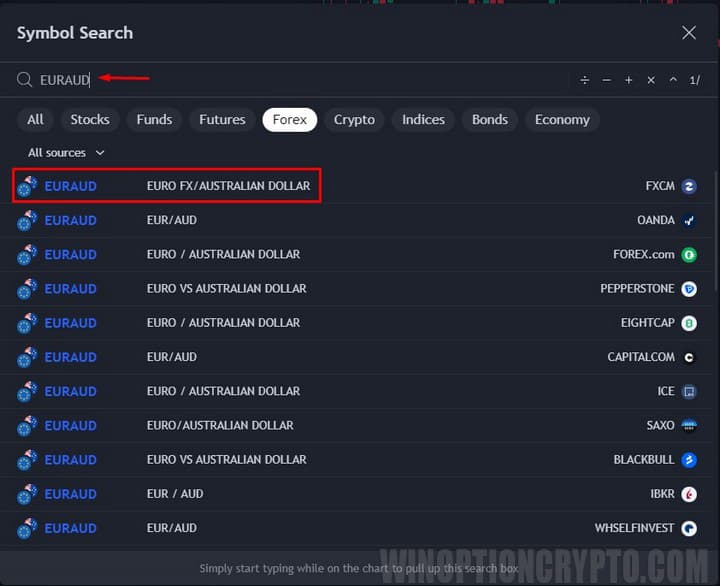Click the inverse 1/ operator icon
This screenshot has height=586, width=720.
(695, 80)
